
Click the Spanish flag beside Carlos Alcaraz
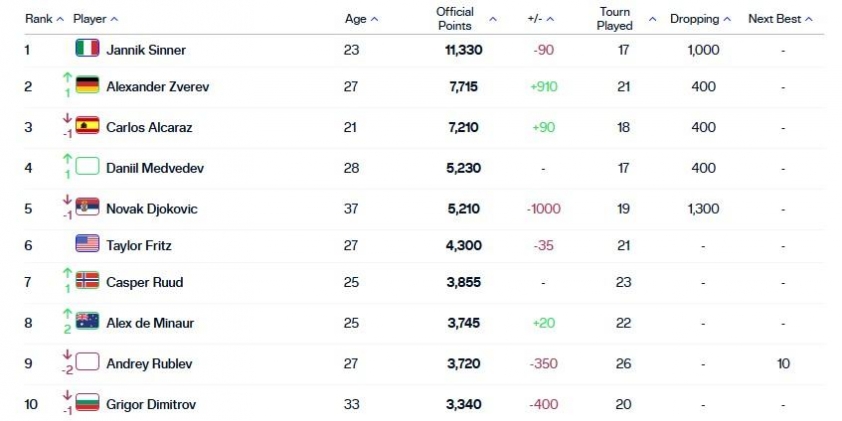[87, 125]
